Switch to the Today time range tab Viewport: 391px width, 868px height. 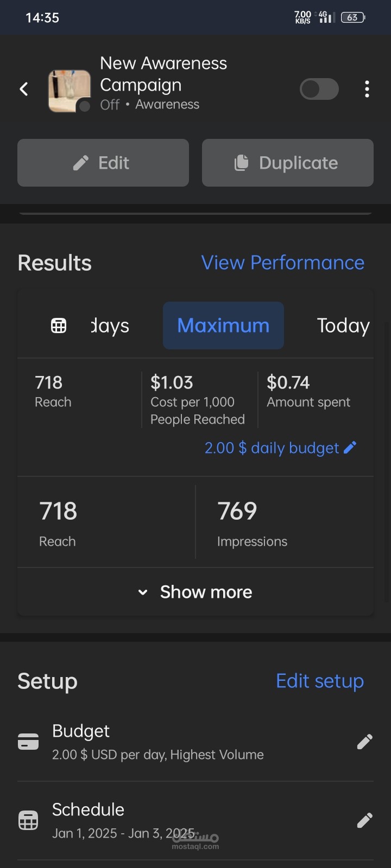(x=343, y=325)
